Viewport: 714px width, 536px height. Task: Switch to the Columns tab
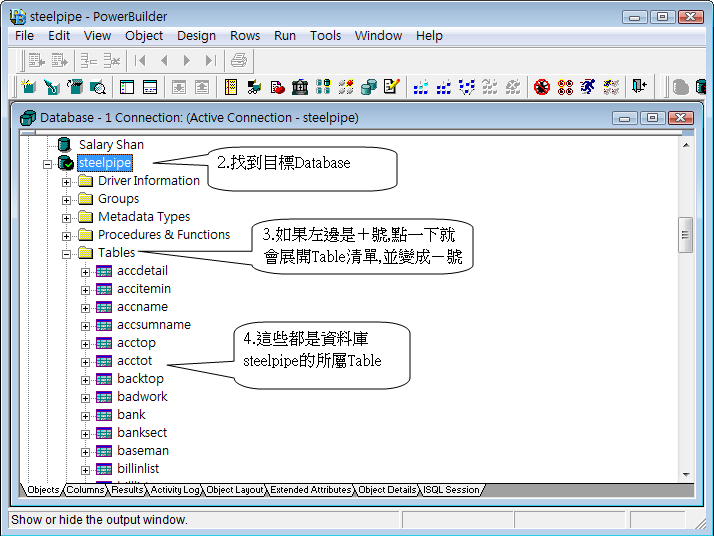pyautogui.click(x=85, y=490)
